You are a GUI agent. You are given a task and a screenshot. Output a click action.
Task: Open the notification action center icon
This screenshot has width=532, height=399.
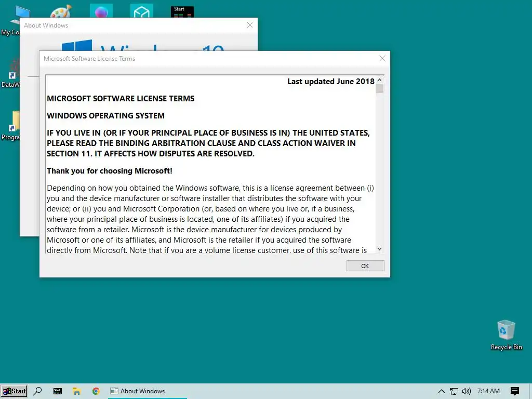(514, 391)
